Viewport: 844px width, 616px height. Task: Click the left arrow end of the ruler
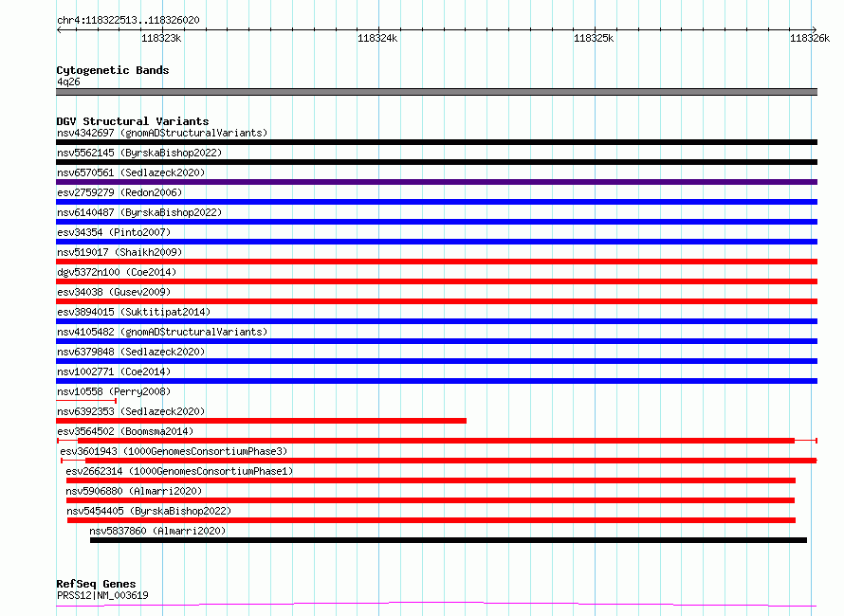[x=59, y=29]
